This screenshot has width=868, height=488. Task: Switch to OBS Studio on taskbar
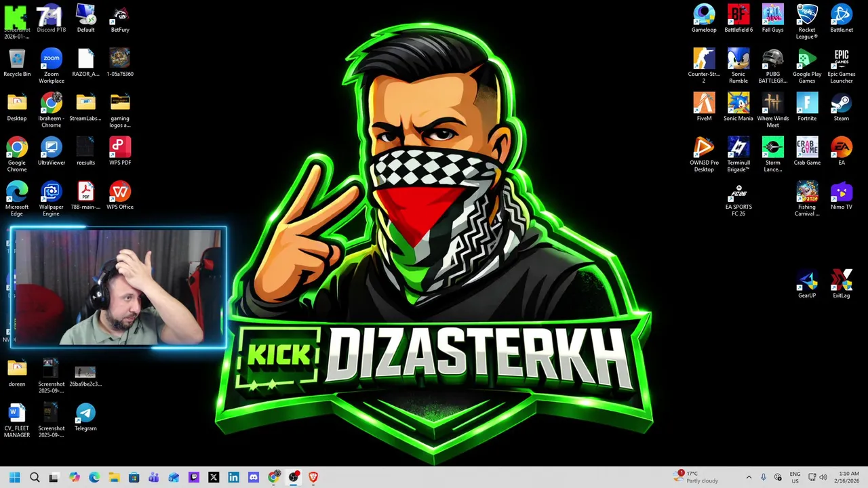tap(293, 477)
